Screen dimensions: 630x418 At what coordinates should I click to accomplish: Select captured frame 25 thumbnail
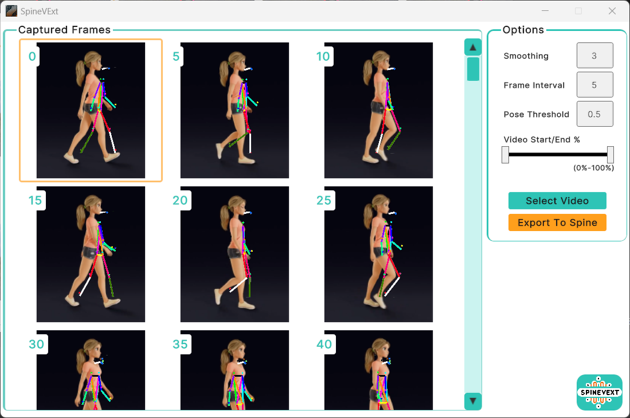378,254
